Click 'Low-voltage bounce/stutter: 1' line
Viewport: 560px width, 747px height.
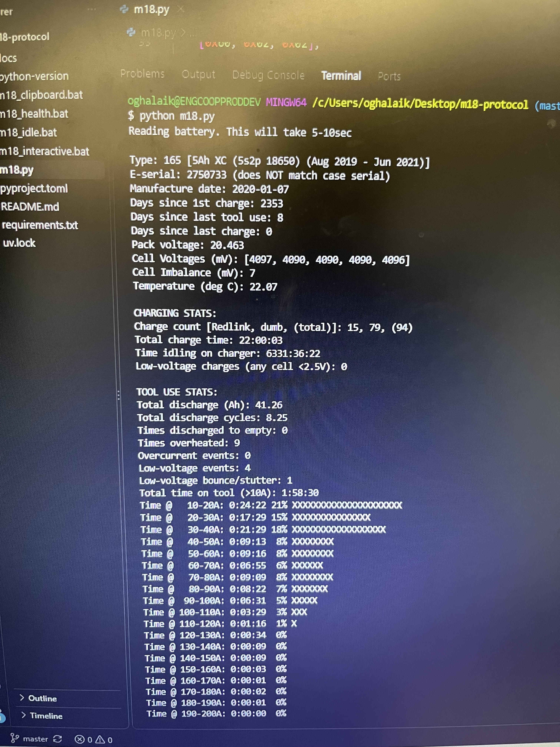(x=216, y=480)
